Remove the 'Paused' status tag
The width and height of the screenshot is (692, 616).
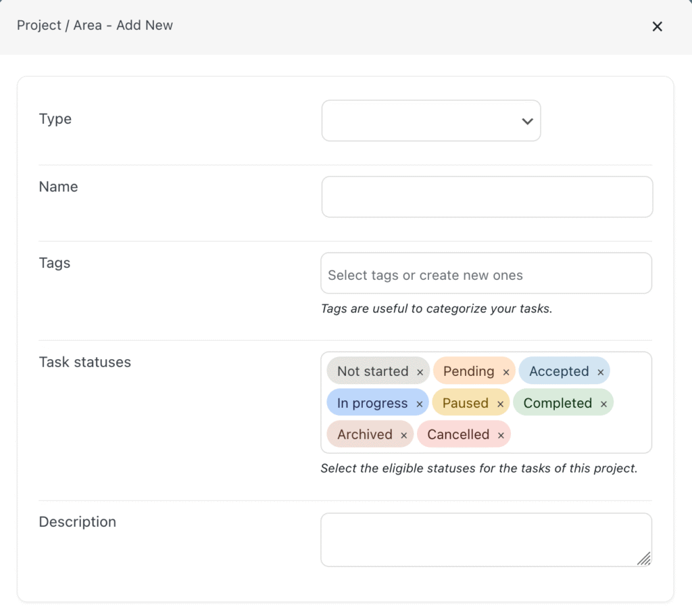(499, 404)
